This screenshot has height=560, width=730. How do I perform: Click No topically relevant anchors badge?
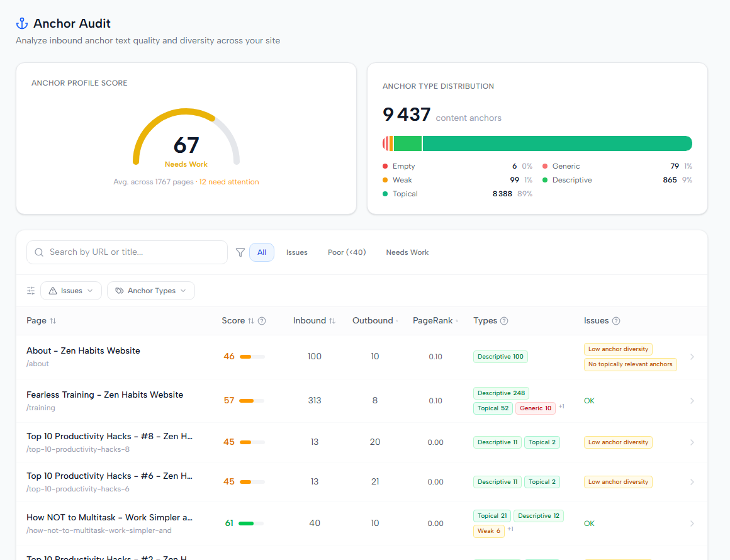[631, 364]
